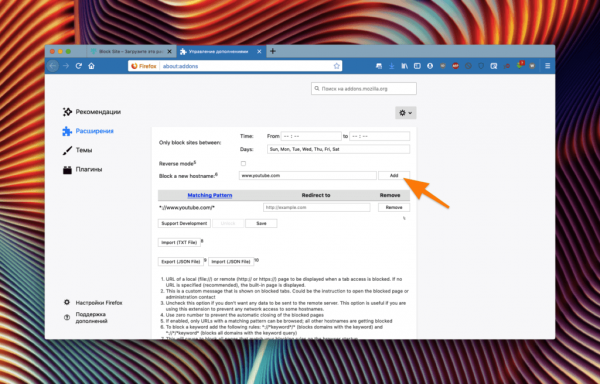Image resolution: width=600 pixels, height=384 pixels.
Task: Expand the gear tools dropdown
Action: [x=406, y=113]
